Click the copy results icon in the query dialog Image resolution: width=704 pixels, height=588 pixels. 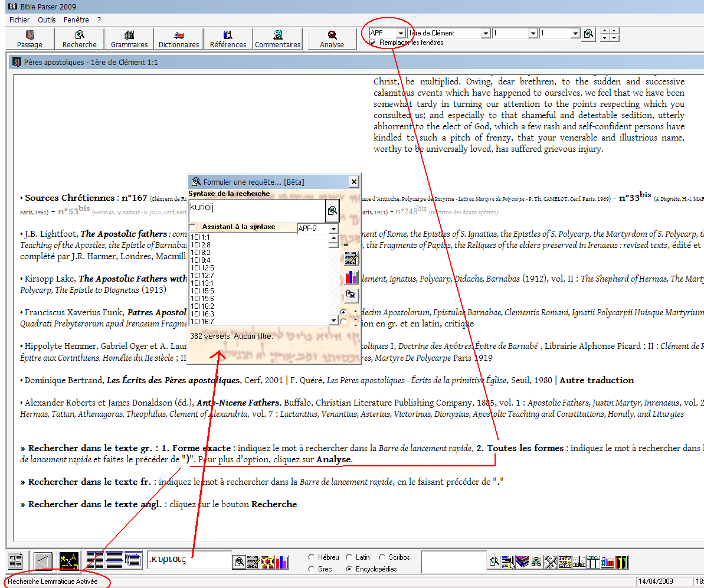351,295
